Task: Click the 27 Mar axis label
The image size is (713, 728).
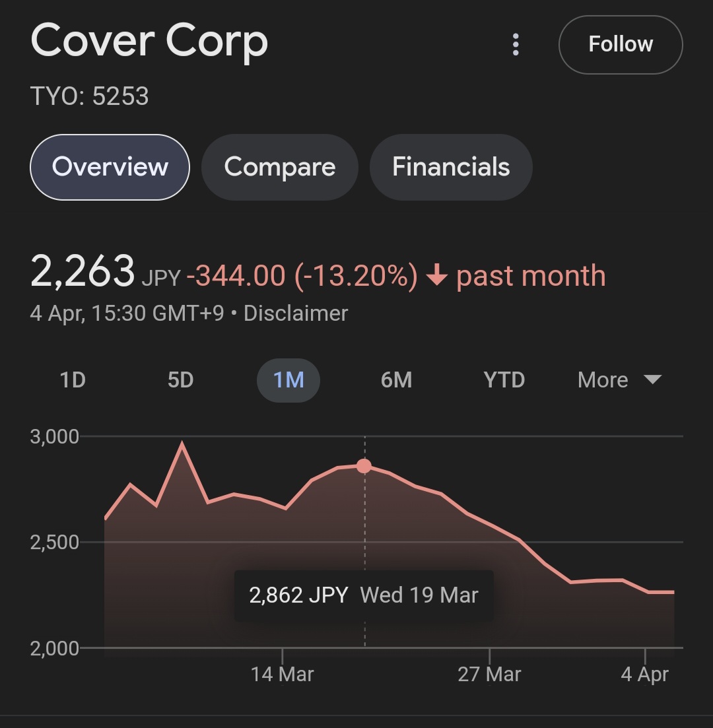Action: [489, 674]
